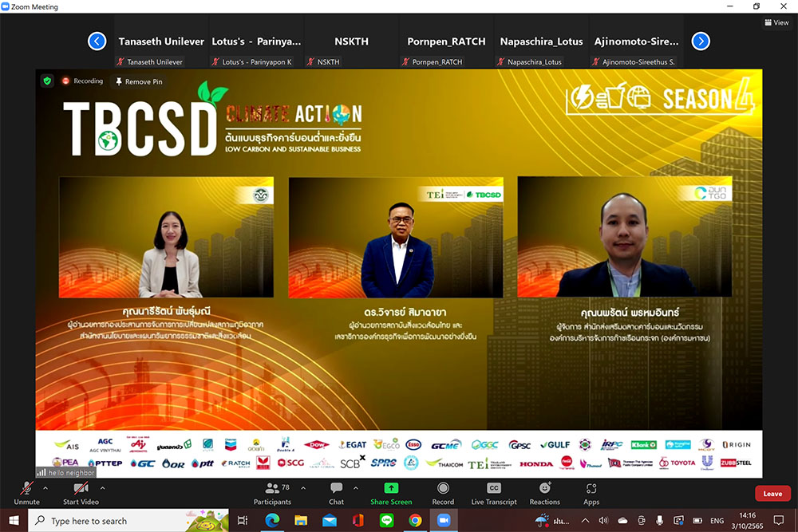Image resolution: width=798 pixels, height=532 pixels.
Task: Click the 'Type here to search' box
Action: [x=128, y=520]
